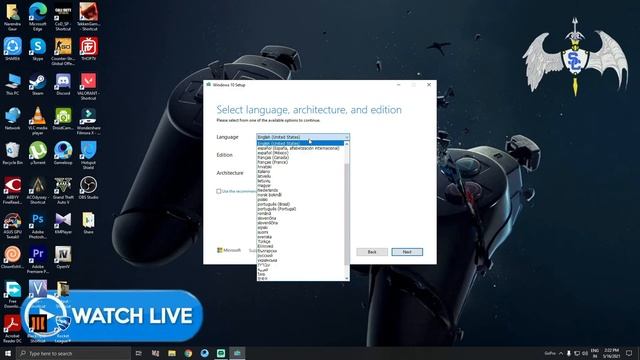Open the Skype desktop icon
Image resolution: width=640 pixels, height=360 pixels.
(38, 49)
